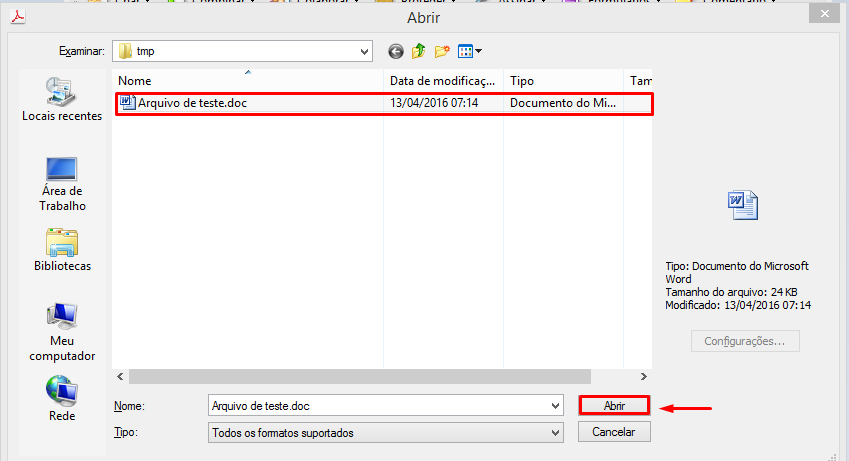Image resolution: width=849 pixels, height=461 pixels.
Task: Open Meu computador in the sidebar
Action: click(x=62, y=333)
